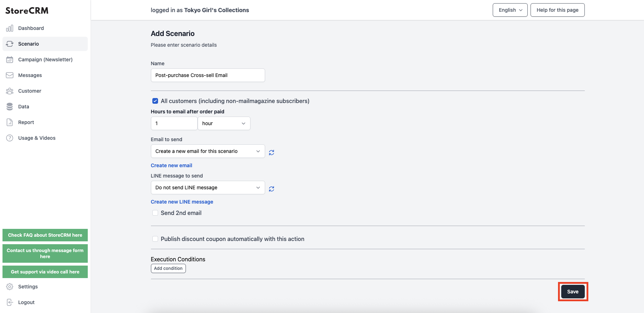Click Add condition button
Viewport: 644px width, 313px height.
click(168, 268)
